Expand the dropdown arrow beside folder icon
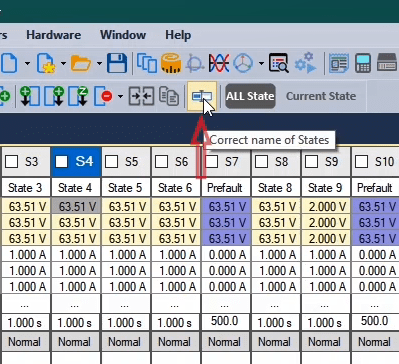399x364 pixels. [99, 63]
